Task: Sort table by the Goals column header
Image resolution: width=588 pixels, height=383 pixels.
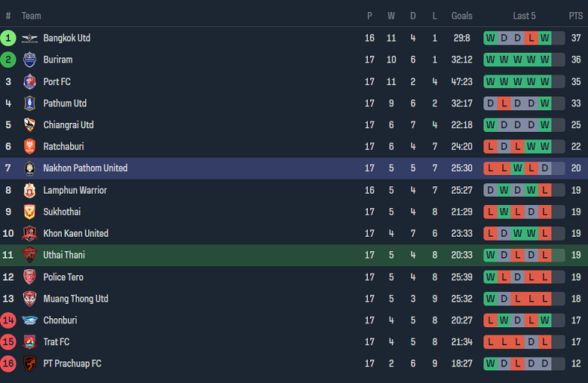Action: click(x=461, y=16)
